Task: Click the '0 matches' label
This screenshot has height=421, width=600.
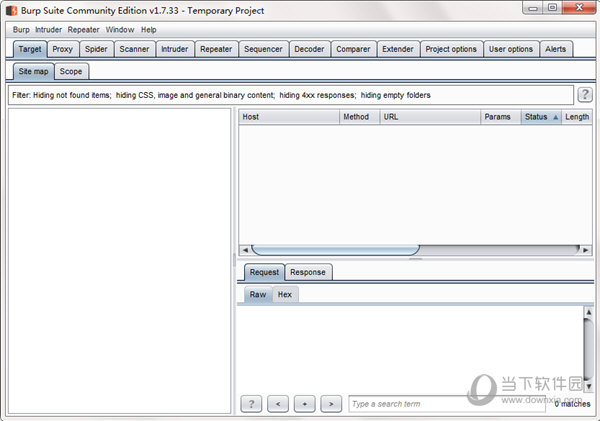Action: pyautogui.click(x=572, y=404)
